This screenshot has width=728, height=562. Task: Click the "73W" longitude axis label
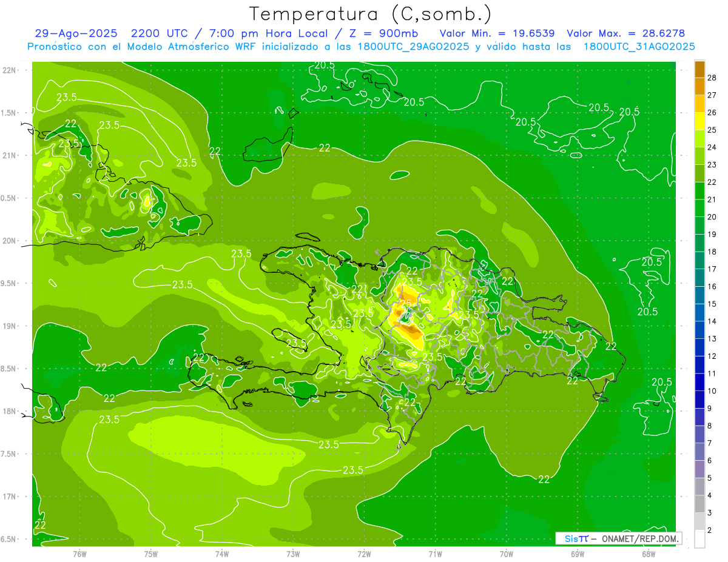[x=293, y=554]
